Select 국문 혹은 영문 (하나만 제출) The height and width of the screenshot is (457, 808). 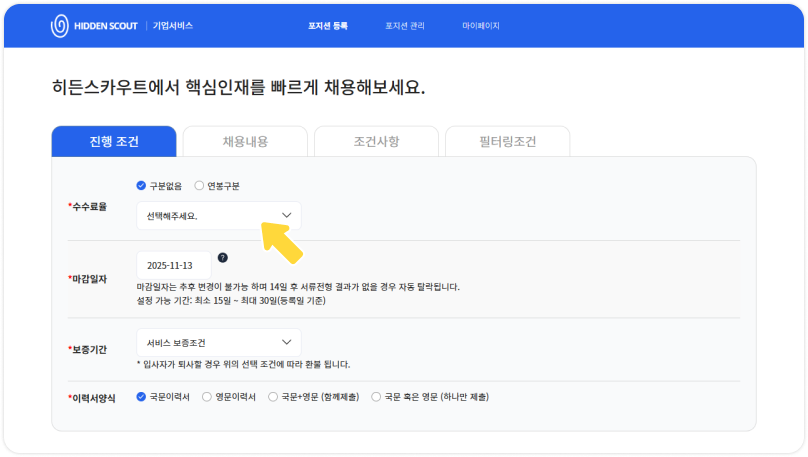tap(376, 397)
